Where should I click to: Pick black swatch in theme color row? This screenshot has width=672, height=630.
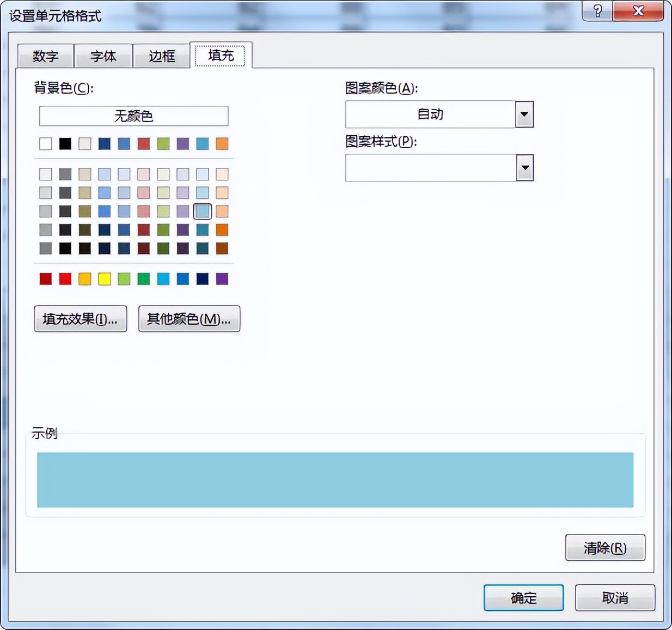pyautogui.click(x=65, y=143)
